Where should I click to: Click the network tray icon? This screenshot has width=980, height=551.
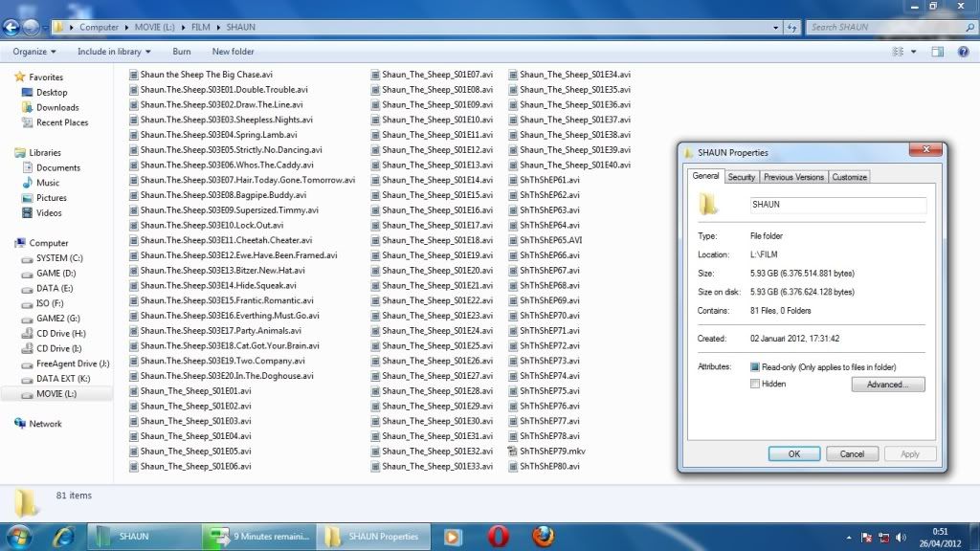point(883,538)
